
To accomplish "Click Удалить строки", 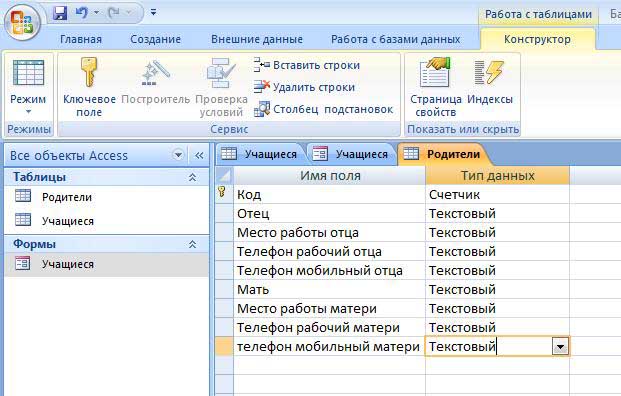I will (x=304, y=87).
